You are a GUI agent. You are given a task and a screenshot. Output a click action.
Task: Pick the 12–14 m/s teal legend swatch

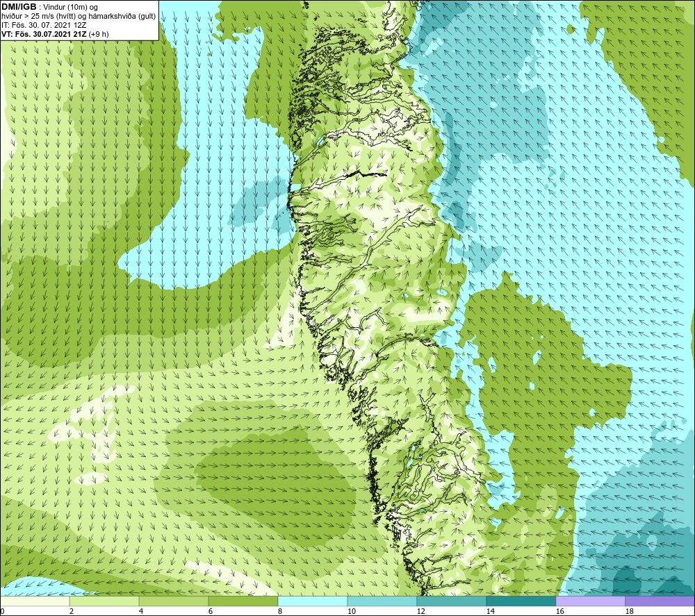(x=451, y=601)
